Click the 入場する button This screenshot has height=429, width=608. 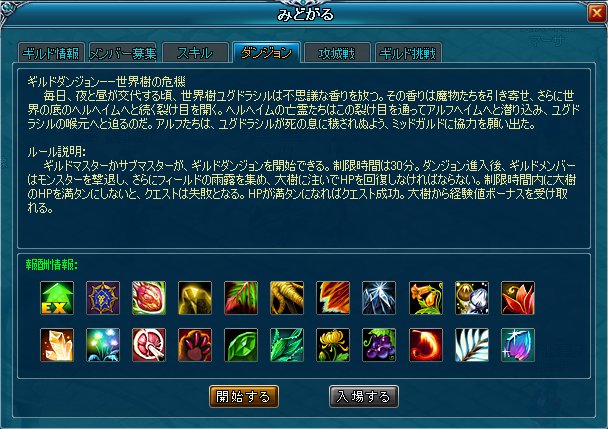(x=364, y=396)
